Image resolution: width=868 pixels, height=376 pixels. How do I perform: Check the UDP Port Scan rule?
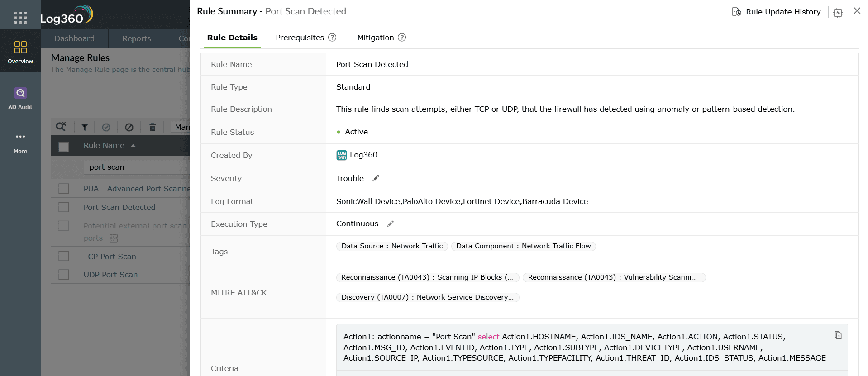point(64,275)
